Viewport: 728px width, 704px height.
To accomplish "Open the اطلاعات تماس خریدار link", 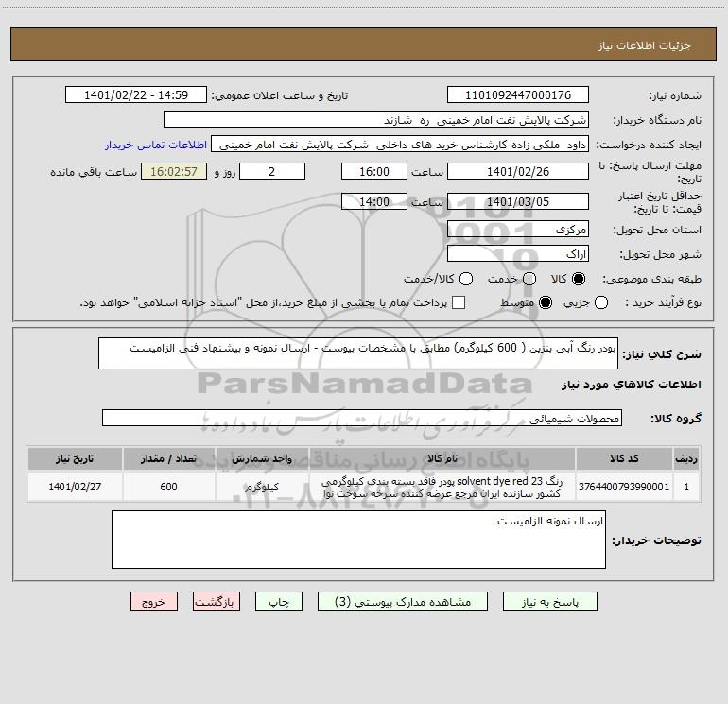I will pyautogui.click(x=156, y=145).
